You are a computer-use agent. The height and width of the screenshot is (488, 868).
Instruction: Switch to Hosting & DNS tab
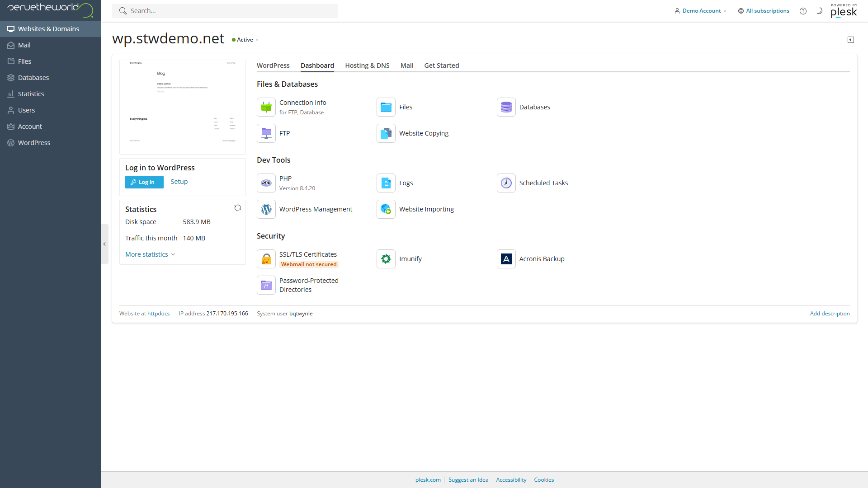(x=367, y=66)
